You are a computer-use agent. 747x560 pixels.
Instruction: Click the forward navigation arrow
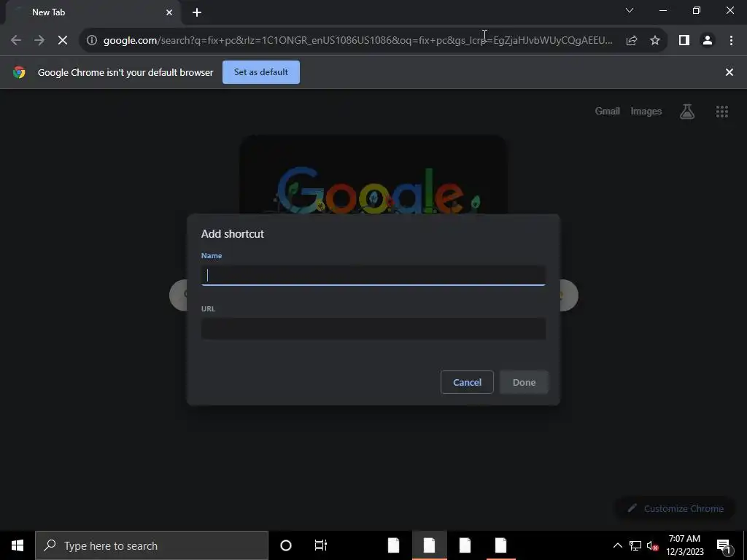39,41
